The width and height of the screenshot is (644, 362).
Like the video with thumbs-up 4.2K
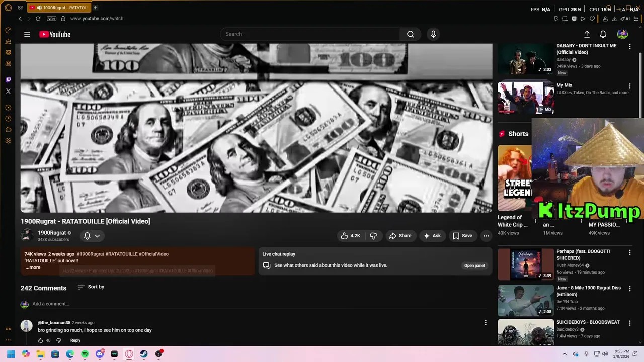[350, 236]
